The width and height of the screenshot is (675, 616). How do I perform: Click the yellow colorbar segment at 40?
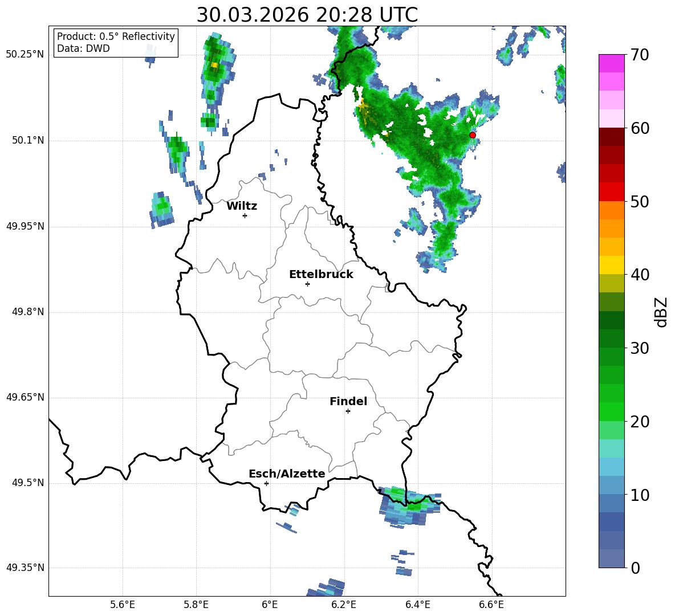(x=611, y=265)
